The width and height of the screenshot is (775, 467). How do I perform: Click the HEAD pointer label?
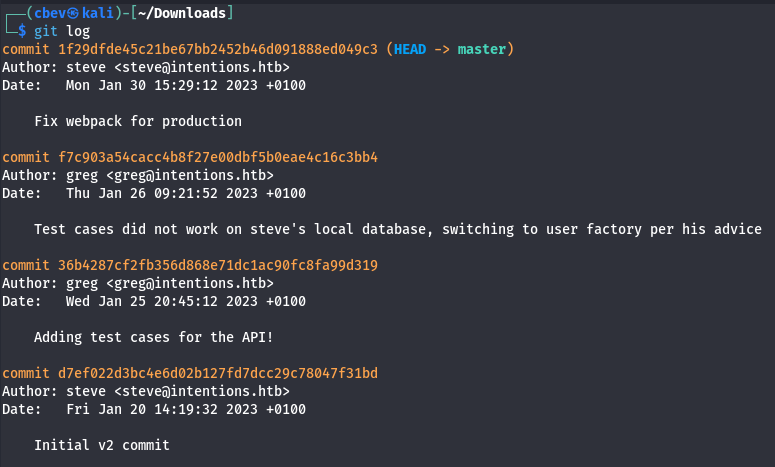click(x=410, y=49)
